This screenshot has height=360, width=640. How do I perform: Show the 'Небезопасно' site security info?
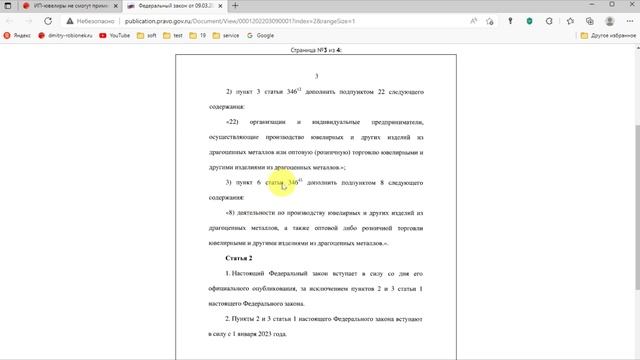coord(91,21)
